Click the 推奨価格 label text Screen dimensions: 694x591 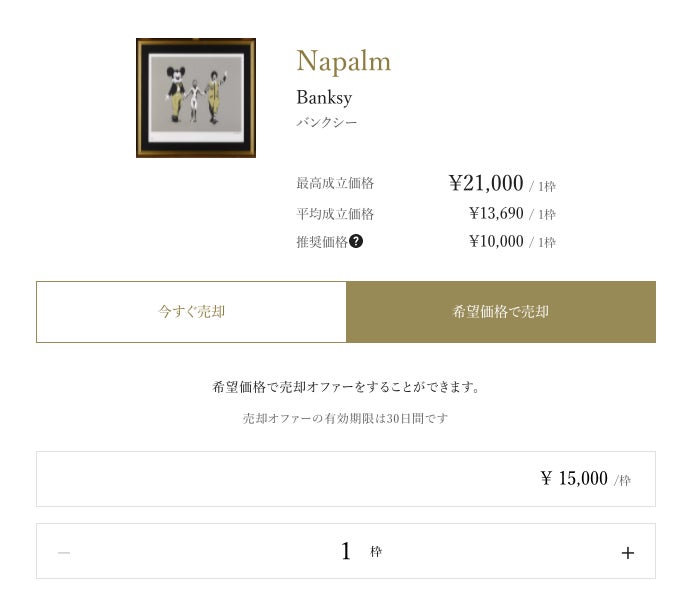point(321,241)
